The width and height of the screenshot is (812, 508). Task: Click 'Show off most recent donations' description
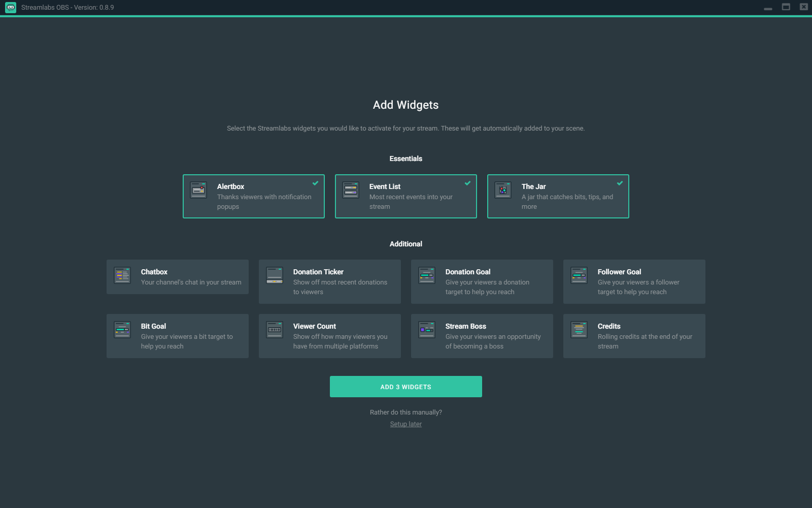point(340,287)
